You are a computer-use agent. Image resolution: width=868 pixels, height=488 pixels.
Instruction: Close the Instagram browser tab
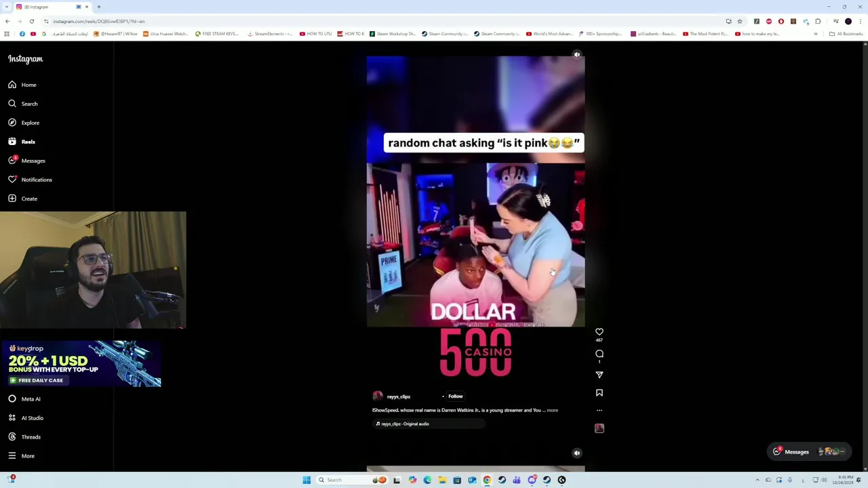tap(86, 7)
